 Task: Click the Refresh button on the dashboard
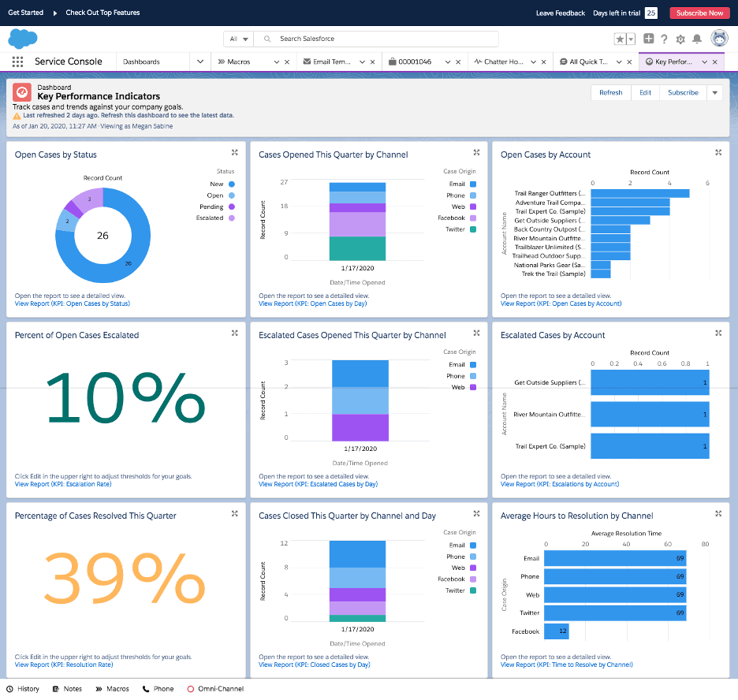point(610,92)
